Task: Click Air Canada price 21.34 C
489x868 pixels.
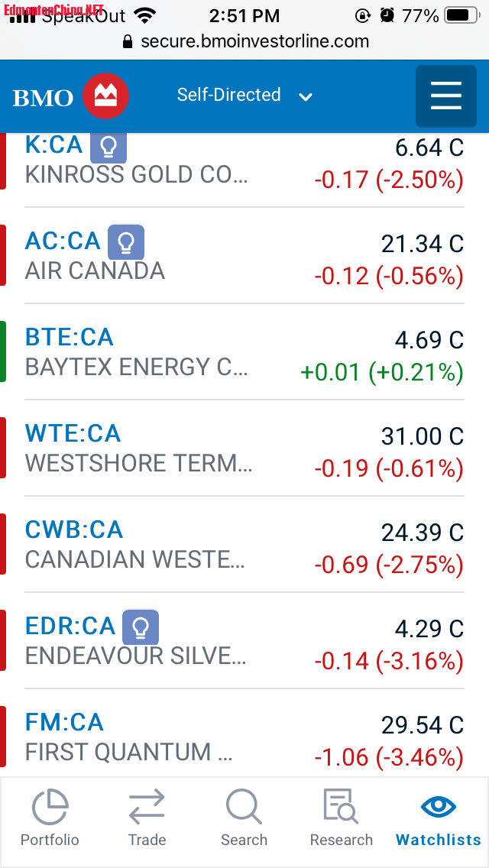Action: (422, 244)
